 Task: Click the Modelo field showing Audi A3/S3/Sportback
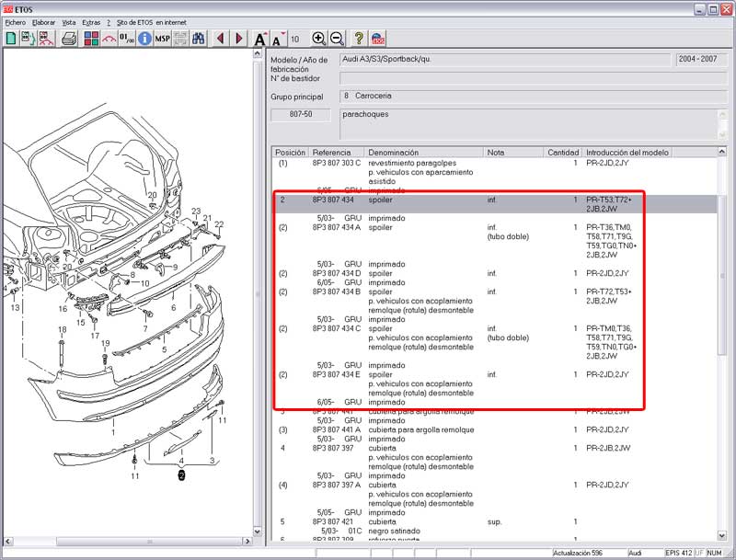(x=505, y=60)
